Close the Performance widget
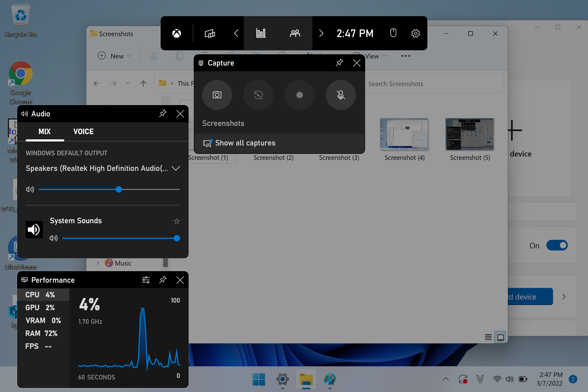588x392 pixels. click(x=180, y=280)
